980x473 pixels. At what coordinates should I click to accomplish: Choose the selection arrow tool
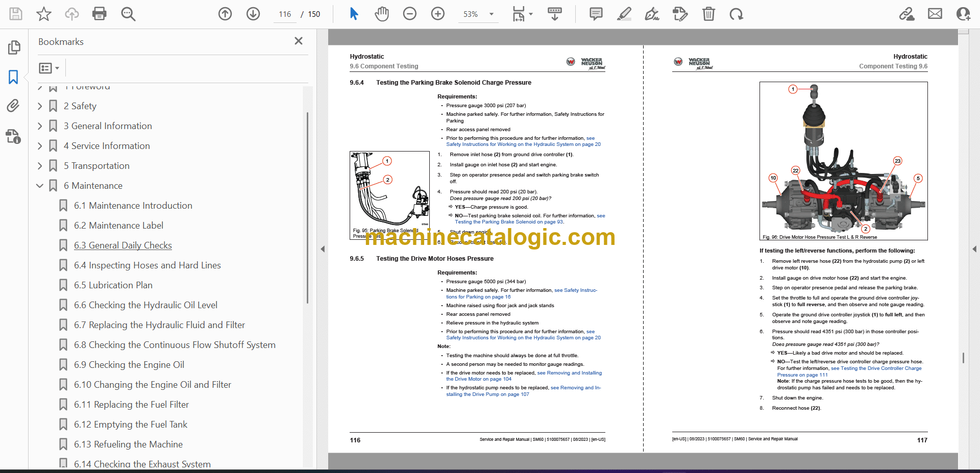click(x=354, y=14)
